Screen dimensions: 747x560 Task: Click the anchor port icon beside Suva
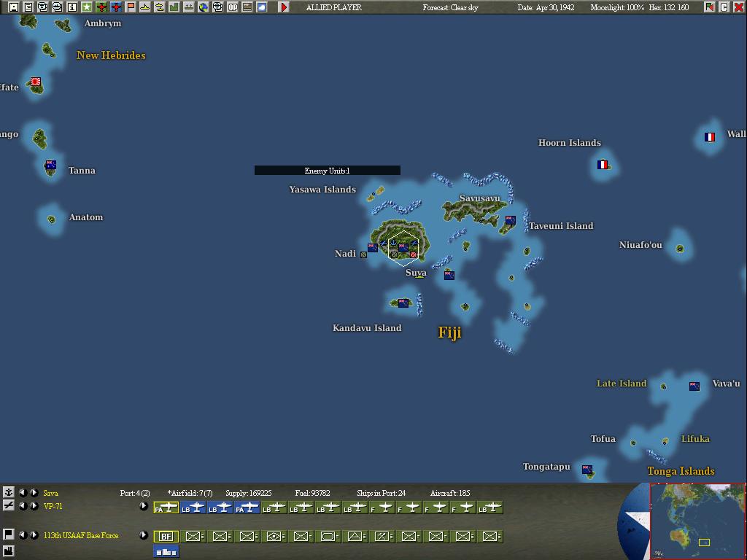[x=8, y=492]
